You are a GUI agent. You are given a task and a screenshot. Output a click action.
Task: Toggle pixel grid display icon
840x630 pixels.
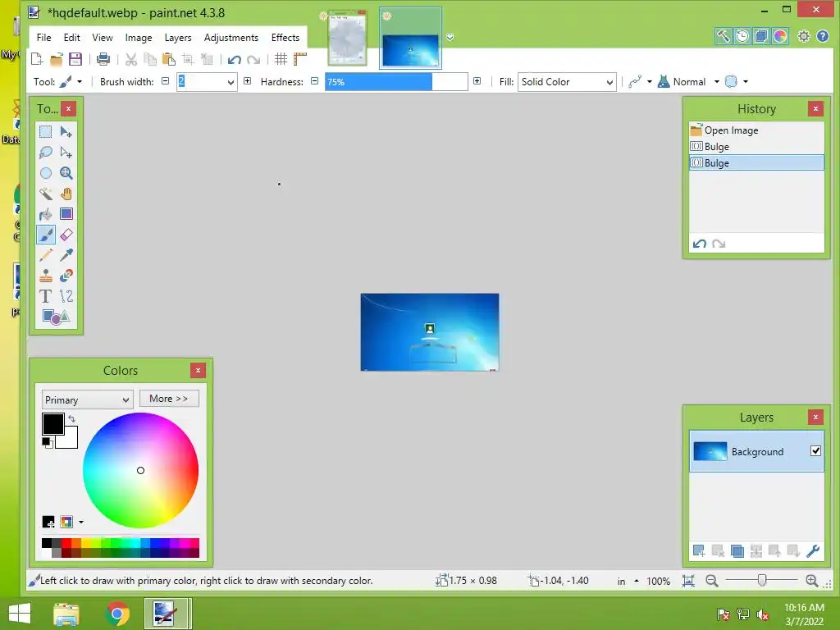pos(281,59)
